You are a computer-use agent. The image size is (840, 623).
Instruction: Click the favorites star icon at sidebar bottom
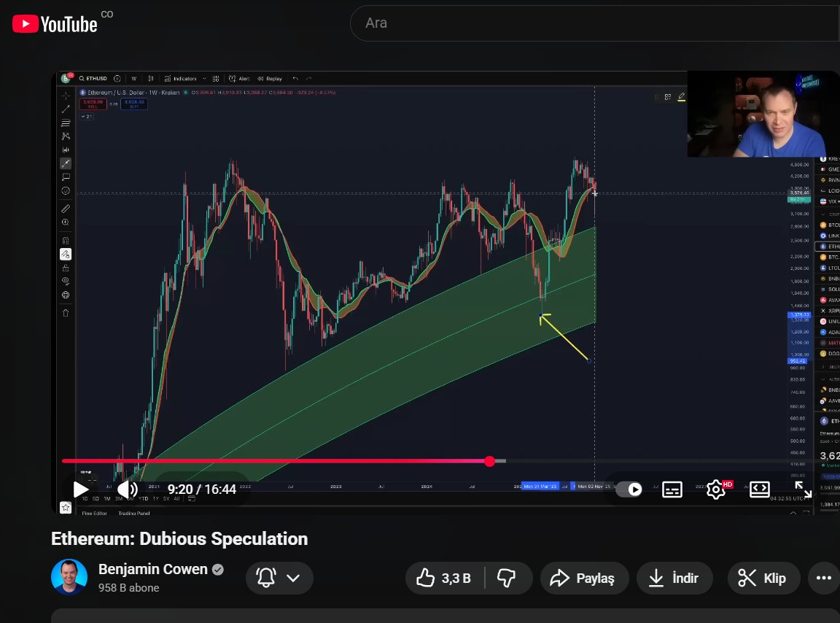click(x=66, y=507)
